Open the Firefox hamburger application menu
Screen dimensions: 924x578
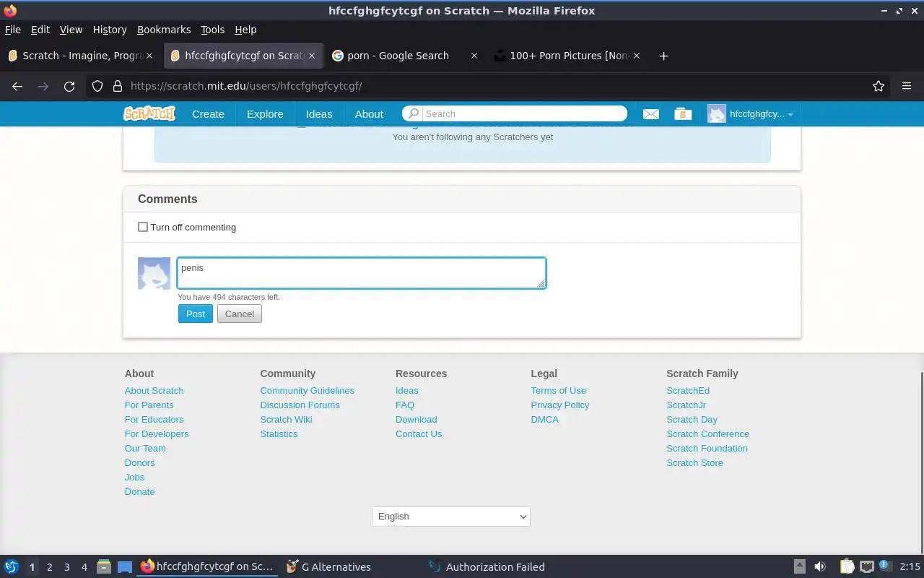(907, 86)
